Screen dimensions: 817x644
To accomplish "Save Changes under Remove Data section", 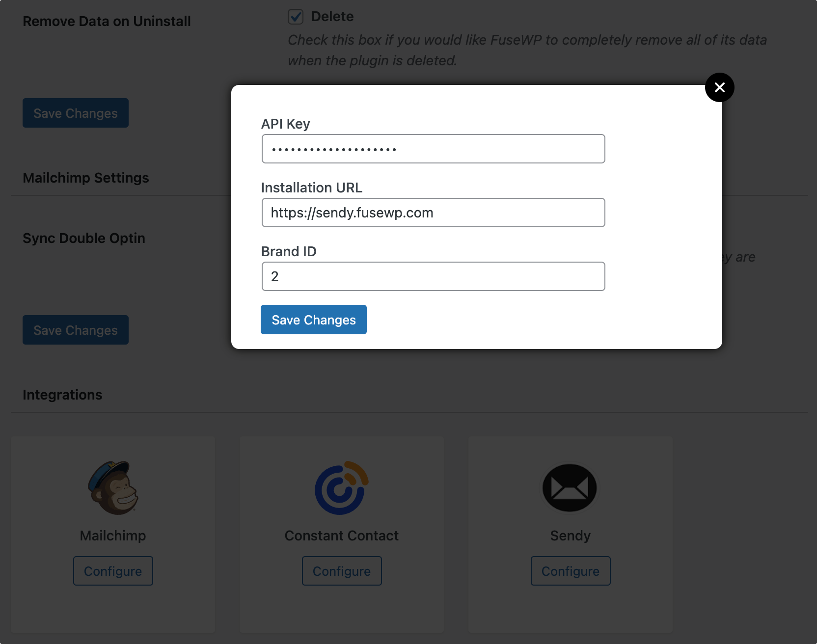I will (76, 113).
